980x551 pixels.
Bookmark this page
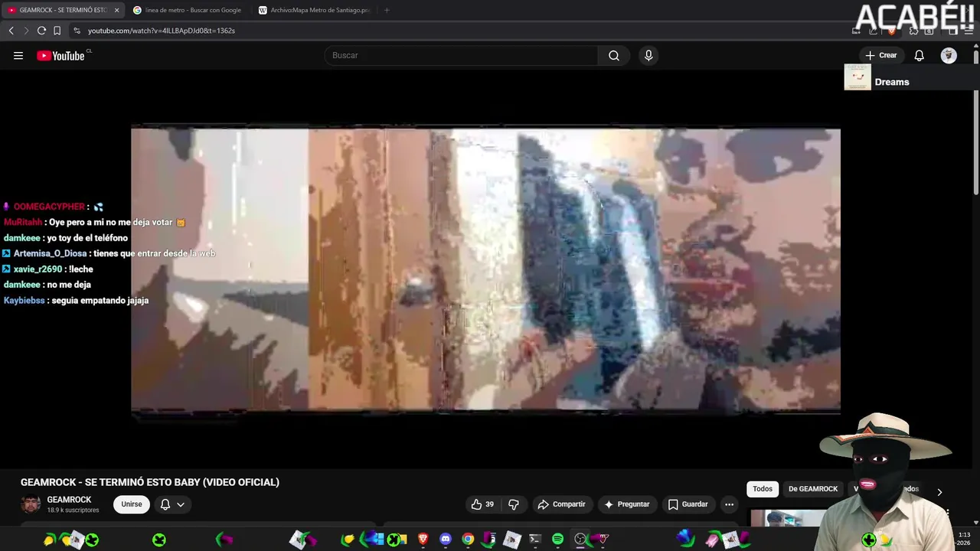point(57,31)
